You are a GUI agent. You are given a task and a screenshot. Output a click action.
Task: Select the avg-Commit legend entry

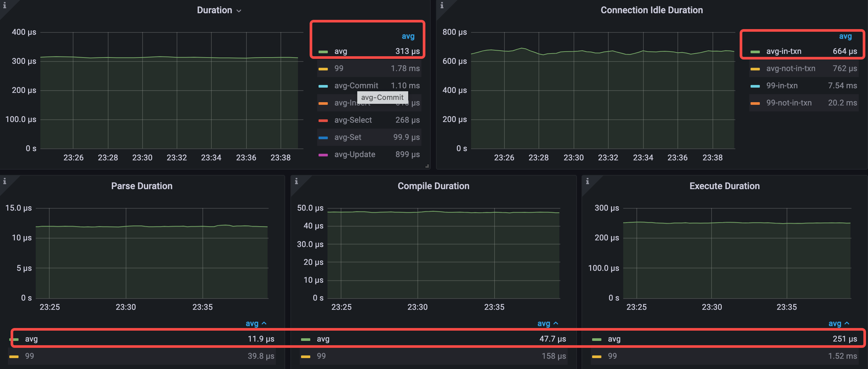(x=356, y=86)
